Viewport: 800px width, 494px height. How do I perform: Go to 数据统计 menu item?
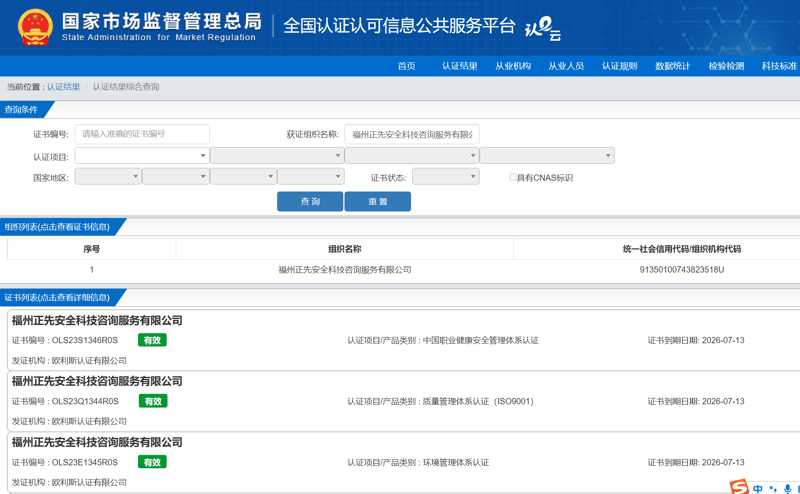pyautogui.click(x=673, y=66)
